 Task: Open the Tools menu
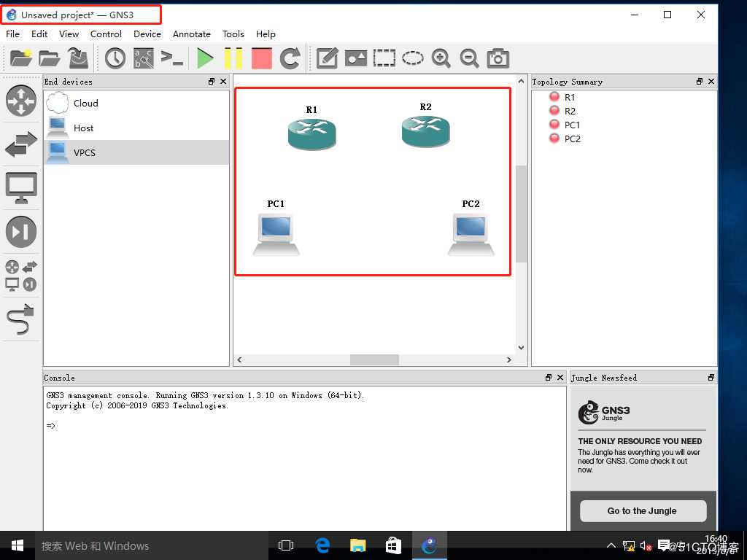pyautogui.click(x=233, y=34)
